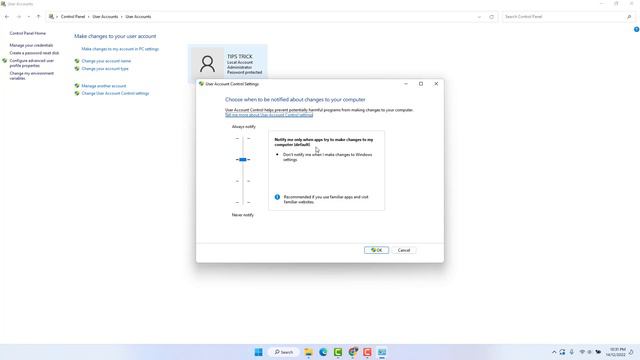Click the UAC notification slider thumb

243,160
